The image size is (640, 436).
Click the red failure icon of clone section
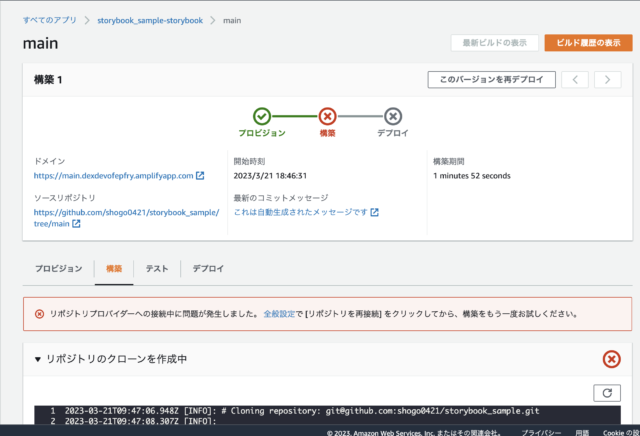[x=611, y=359]
